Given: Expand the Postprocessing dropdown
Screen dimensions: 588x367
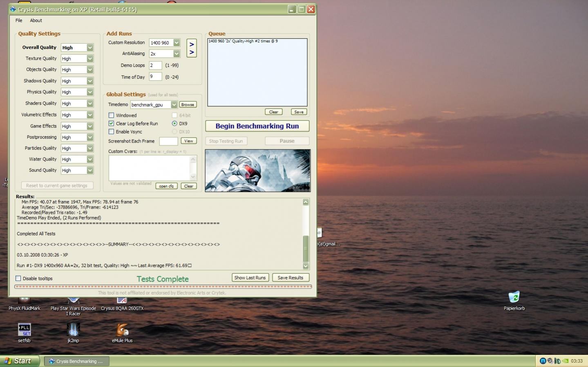Looking at the screenshot, I should pos(90,138).
